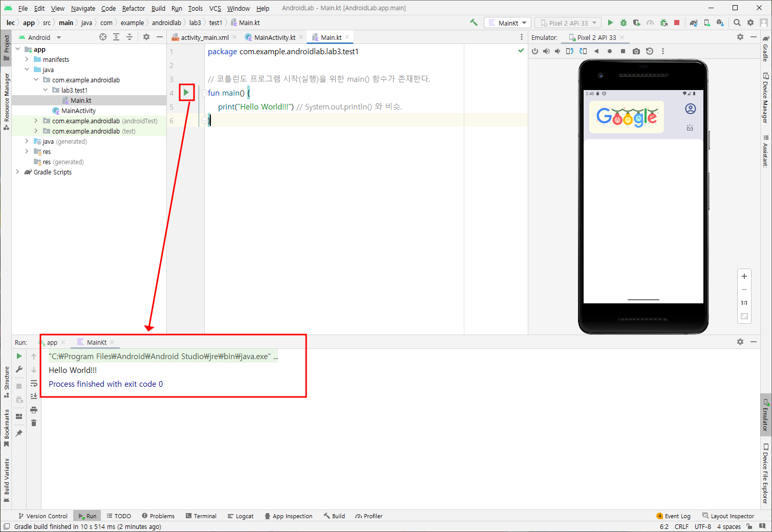Modify run configuration wrench icon
The image size is (772, 532).
pyautogui.click(x=19, y=369)
